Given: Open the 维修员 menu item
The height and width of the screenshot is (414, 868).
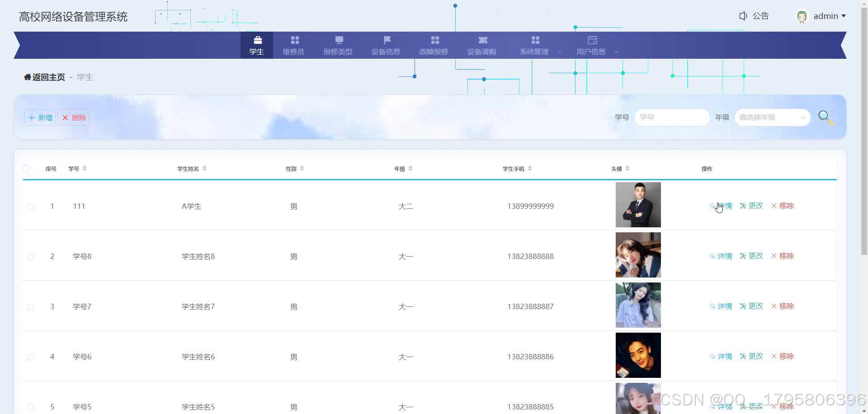Looking at the screenshot, I should click(294, 45).
